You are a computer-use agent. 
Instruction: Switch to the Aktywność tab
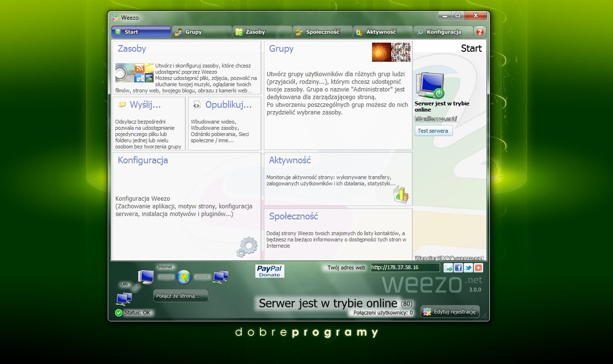tap(383, 32)
